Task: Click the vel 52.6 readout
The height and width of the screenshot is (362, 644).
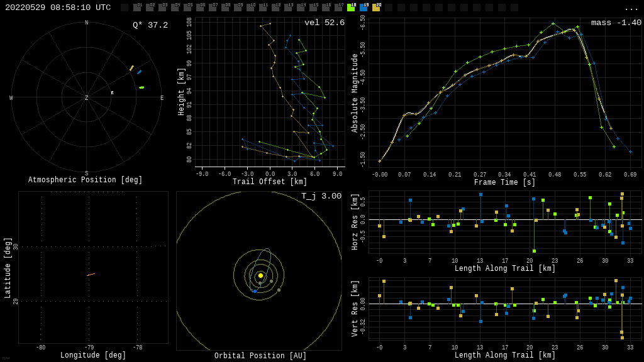Action: 324,23
